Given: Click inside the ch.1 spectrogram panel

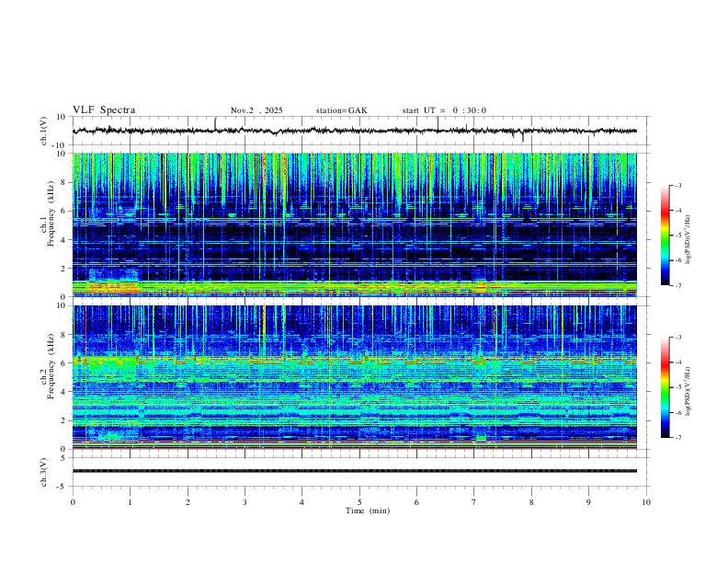Looking at the screenshot, I should point(354,224).
